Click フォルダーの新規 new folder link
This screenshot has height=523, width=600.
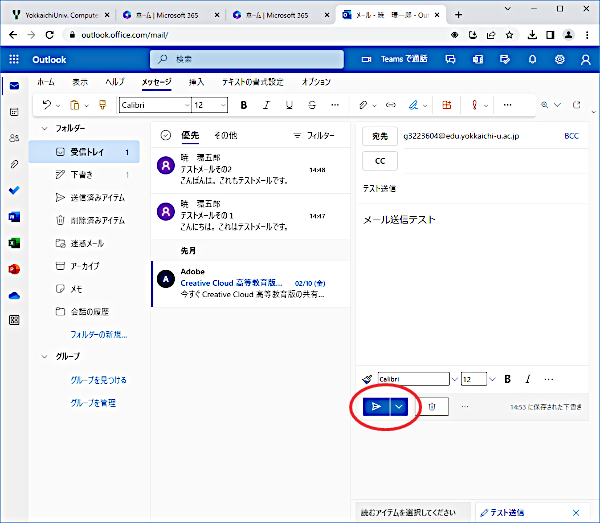99,334
